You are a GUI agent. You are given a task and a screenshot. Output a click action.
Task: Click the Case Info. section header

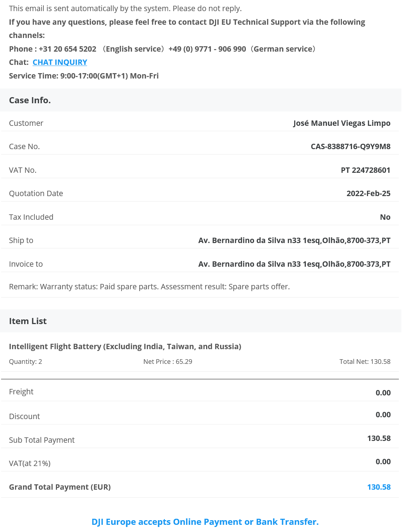pos(30,100)
